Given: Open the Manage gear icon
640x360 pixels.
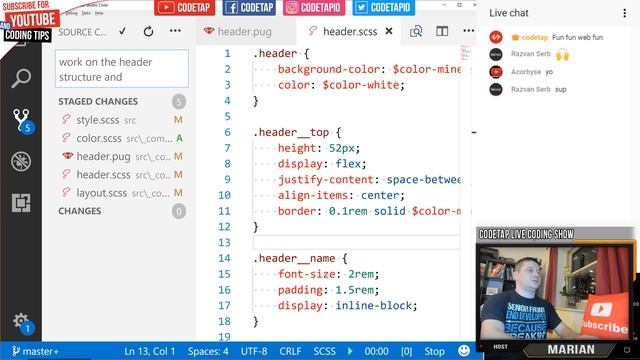Looking at the screenshot, I should pos(21,322).
